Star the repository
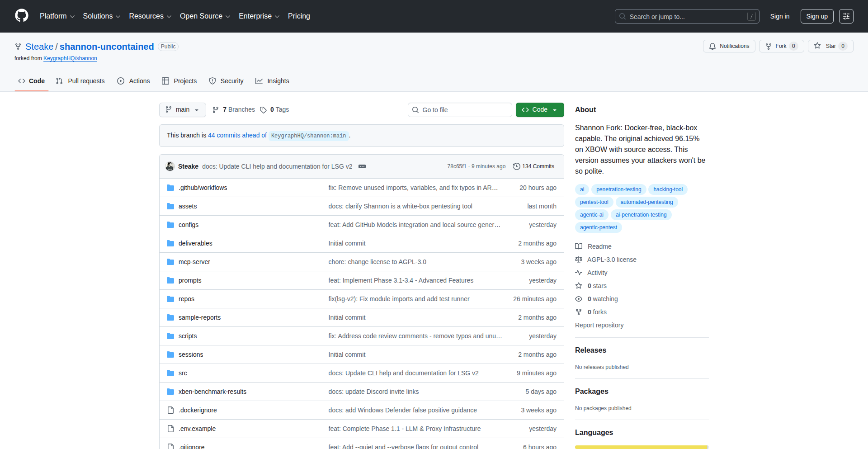Viewport: 868px width, 449px height. click(x=830, y=46)
